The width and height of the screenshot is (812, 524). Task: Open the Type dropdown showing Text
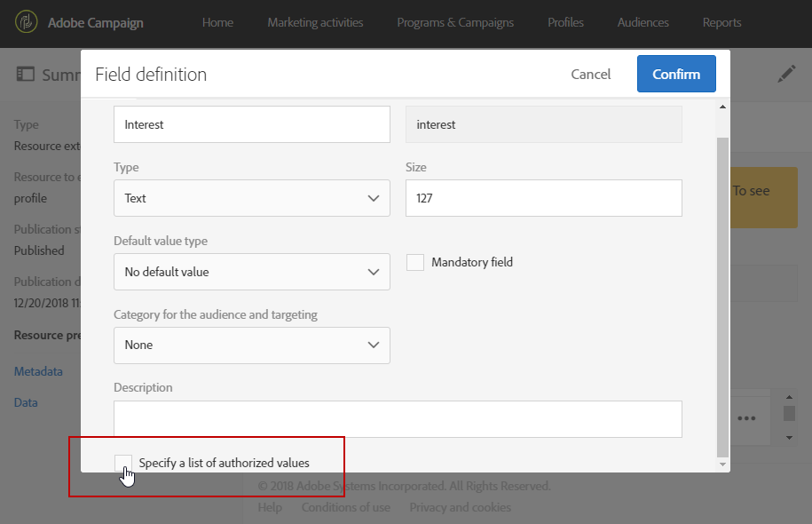point(252,198)
